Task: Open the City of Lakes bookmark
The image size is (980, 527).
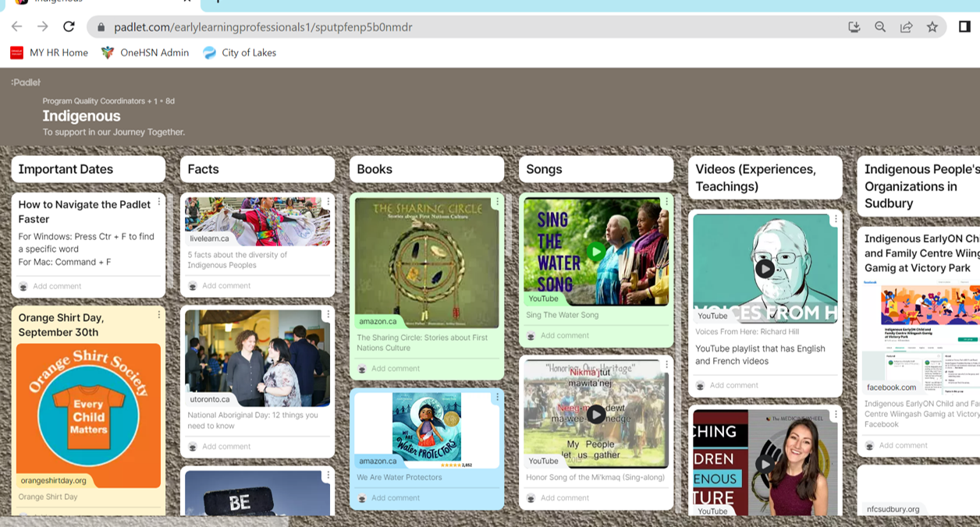Action: (x=240, y=52)
